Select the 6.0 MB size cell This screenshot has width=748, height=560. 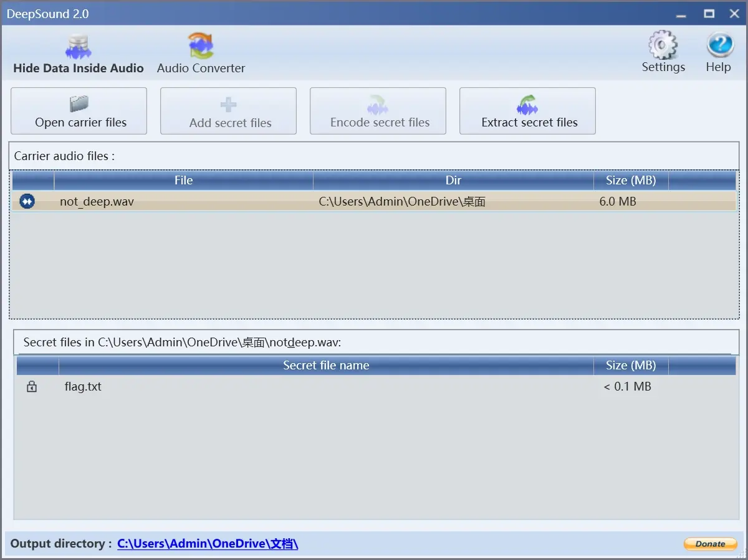point(618,202)
